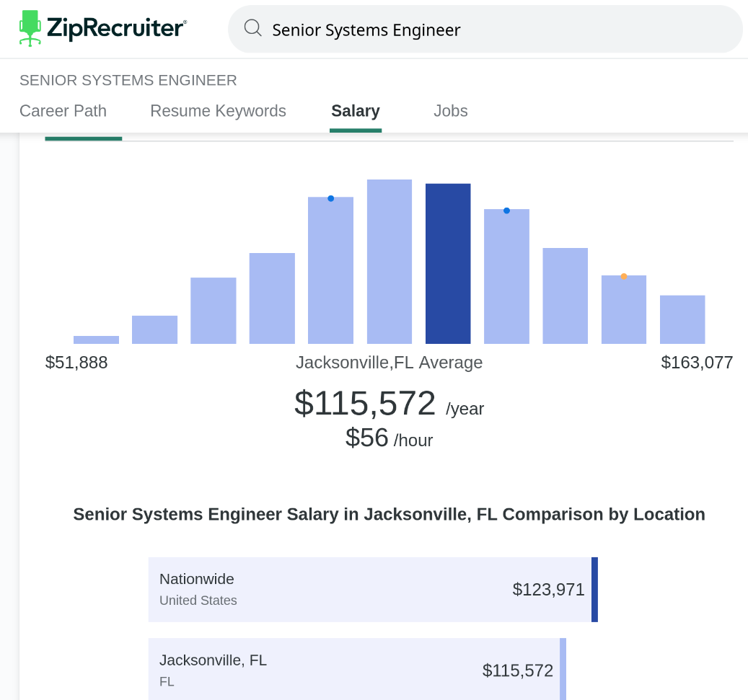Switch to the Resume Keywords tab
This screenshot has height=700, width=748.
(218, 110)
